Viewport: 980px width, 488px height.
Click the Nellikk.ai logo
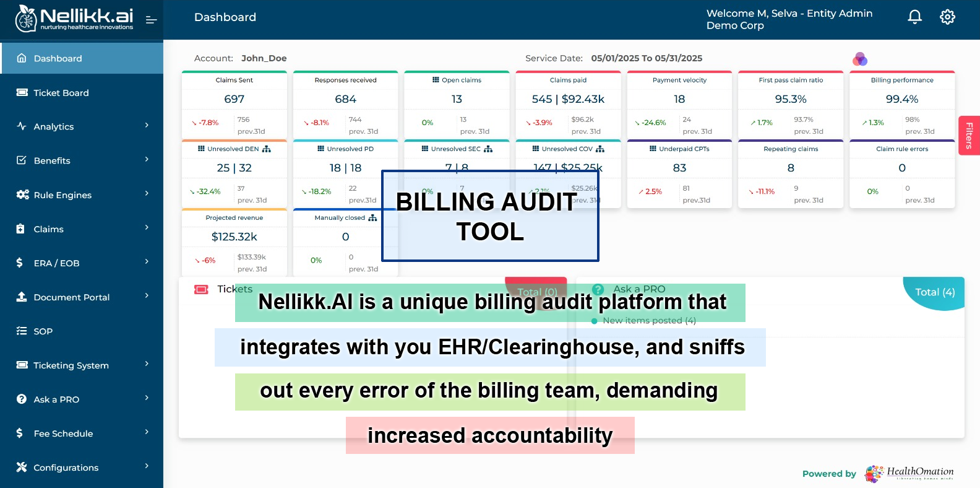click(74, 19)
